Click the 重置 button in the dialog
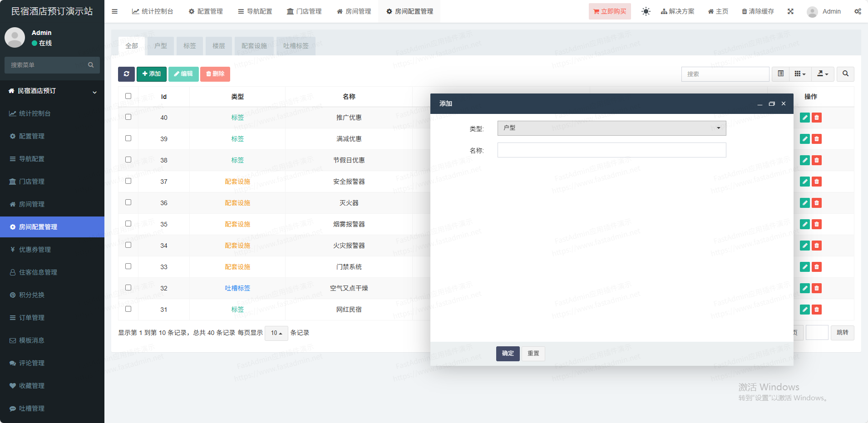Screen dimensions: 868x423 coord(533,354)
